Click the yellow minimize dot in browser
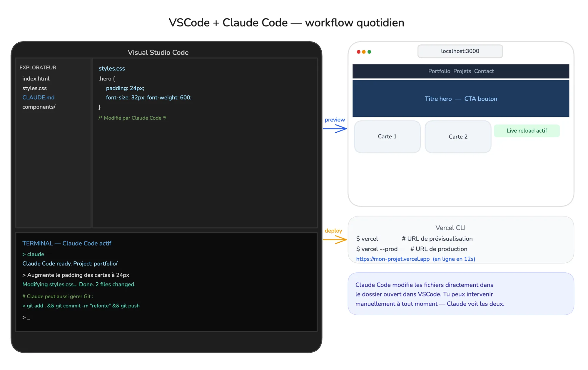 pyautogui.click(x=364, y=52)
